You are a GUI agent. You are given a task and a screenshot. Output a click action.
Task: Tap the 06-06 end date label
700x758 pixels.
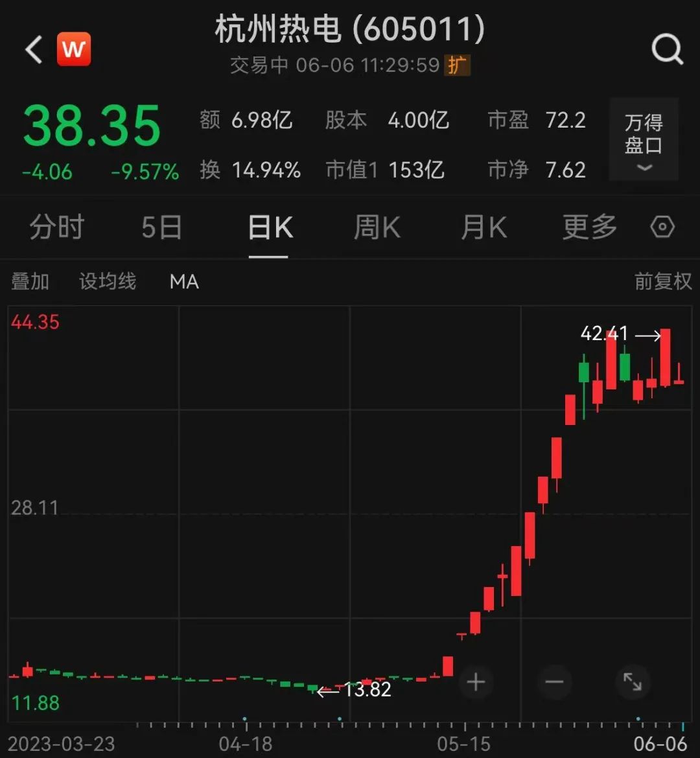(660, 744)
